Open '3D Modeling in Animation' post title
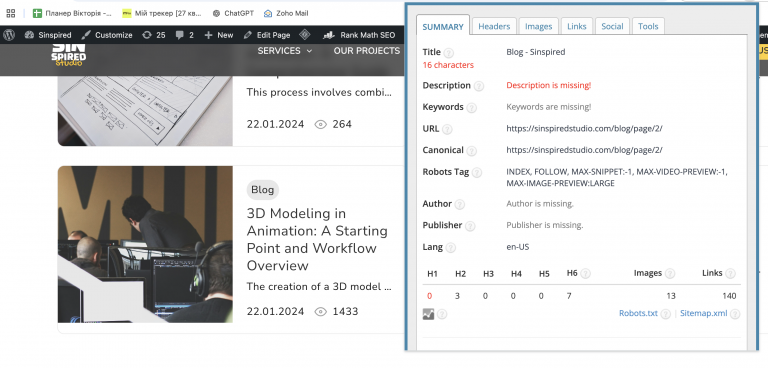This screenshot has height=368, width=768. (x=317, y=240)
